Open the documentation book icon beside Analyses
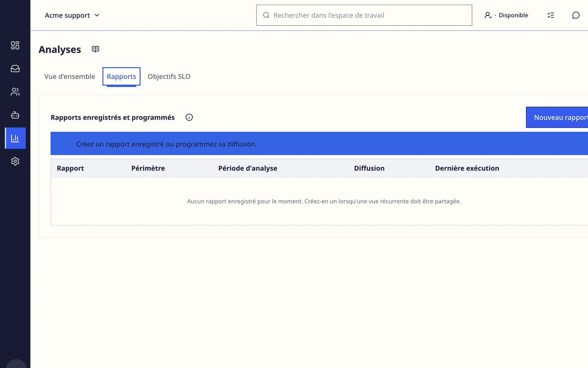The image size is (588, 368). 95,49
